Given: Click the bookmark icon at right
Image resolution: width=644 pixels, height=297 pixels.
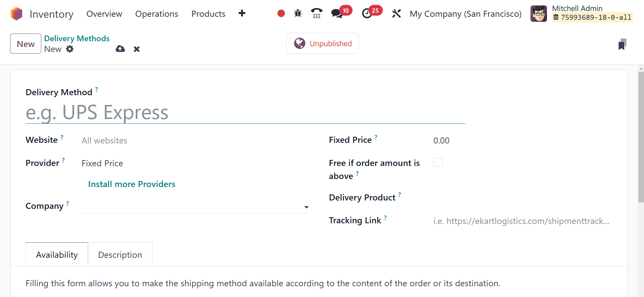Looking at the screenshot, I should pos(622,44).
